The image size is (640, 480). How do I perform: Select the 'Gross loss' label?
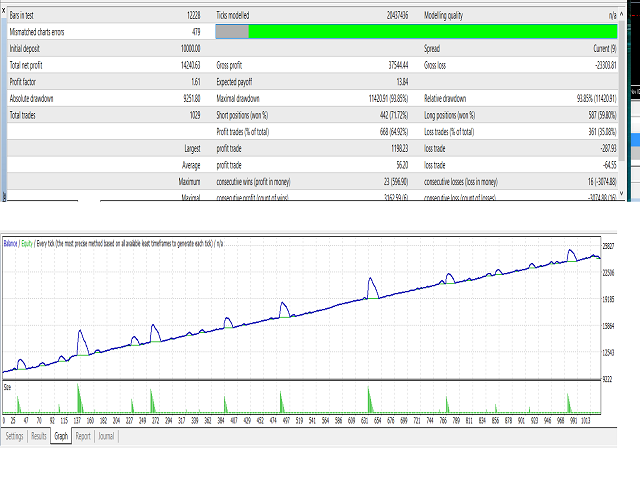[x=435, y=65]
